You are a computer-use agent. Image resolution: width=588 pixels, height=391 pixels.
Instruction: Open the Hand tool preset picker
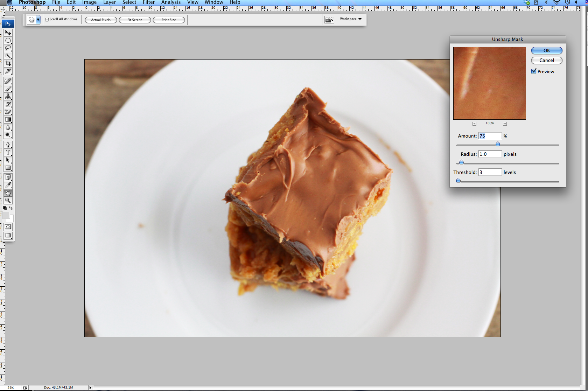point(38,20)
